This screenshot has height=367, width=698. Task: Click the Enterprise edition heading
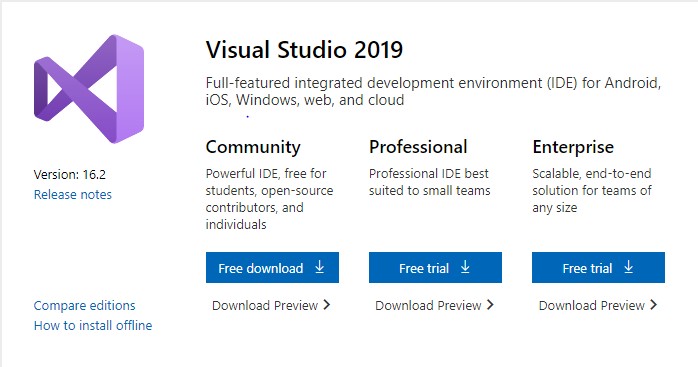tap(573, 147)
